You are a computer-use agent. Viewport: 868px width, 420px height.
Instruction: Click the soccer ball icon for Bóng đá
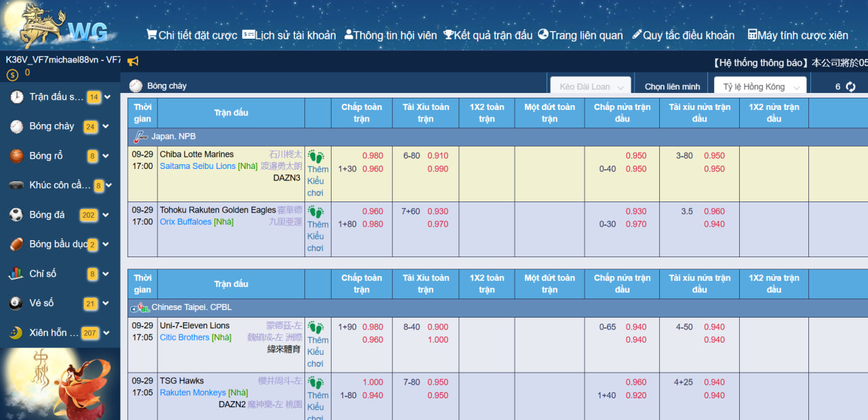pyautogui.click(x=16, y=215)
